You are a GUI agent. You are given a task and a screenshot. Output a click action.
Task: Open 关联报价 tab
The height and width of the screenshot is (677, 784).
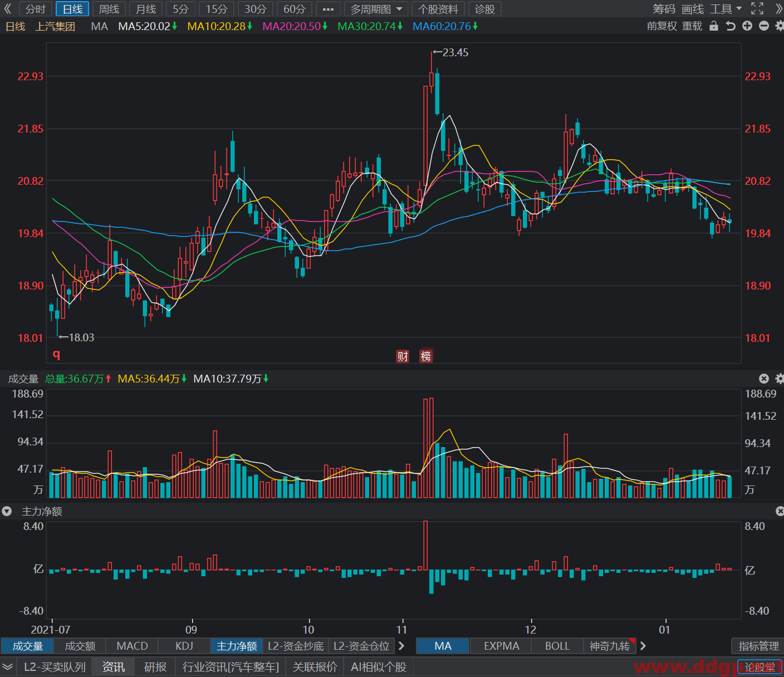tap(315, 666)
